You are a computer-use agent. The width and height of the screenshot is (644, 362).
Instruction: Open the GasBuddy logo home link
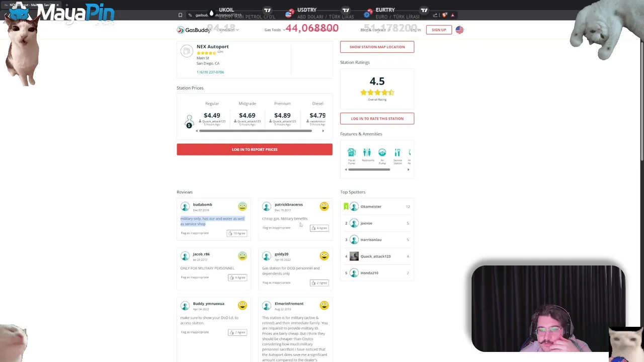(x=194, y=30)
